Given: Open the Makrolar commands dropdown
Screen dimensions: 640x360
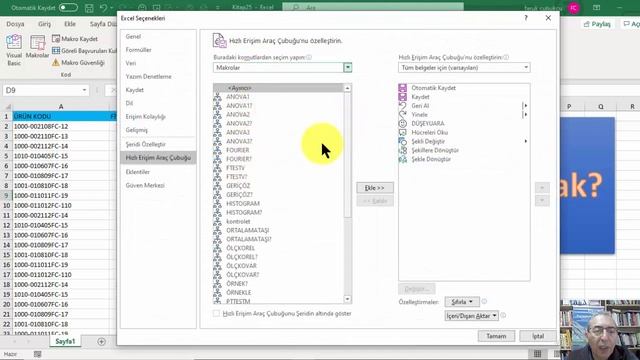Looking at the screenshot, I should pyautogui.click(x=347, y=68).
